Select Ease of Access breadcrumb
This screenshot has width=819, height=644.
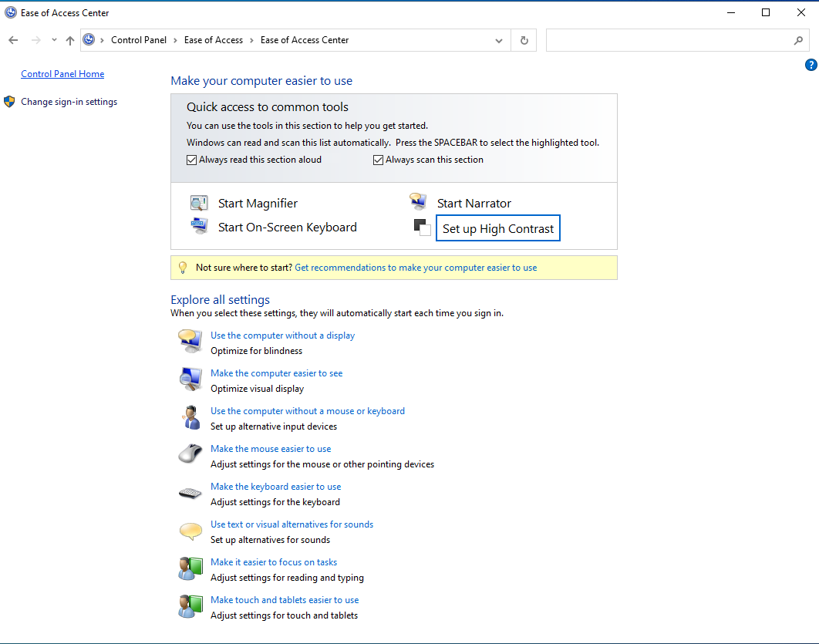[x=213, y=40]
